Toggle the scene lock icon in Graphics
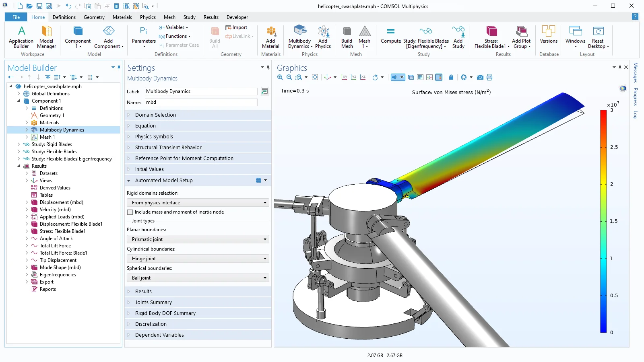 tap(451, 77)
